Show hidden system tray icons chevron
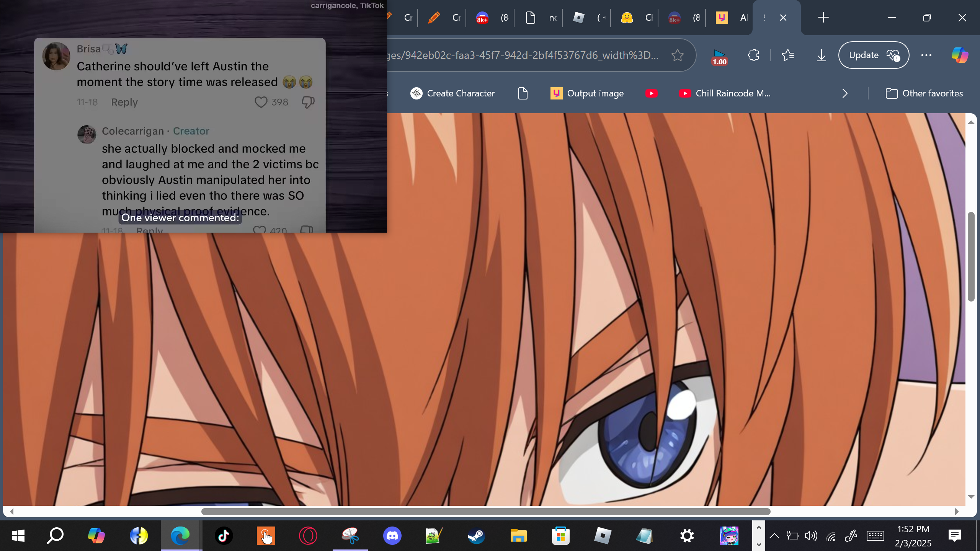Image resolution: width=980 pixels, height=551 pixels. pos(774,536)
